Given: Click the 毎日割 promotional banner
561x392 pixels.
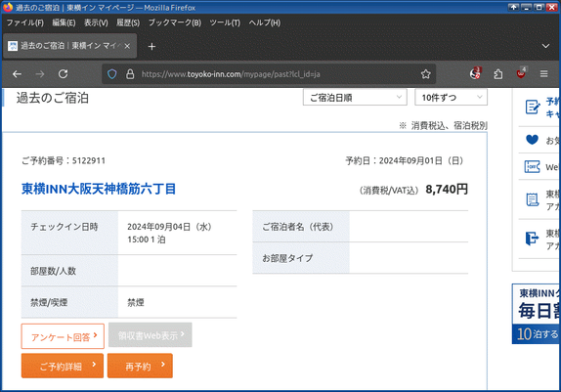Looking at the screenshot, I should (x=537, y=314).
